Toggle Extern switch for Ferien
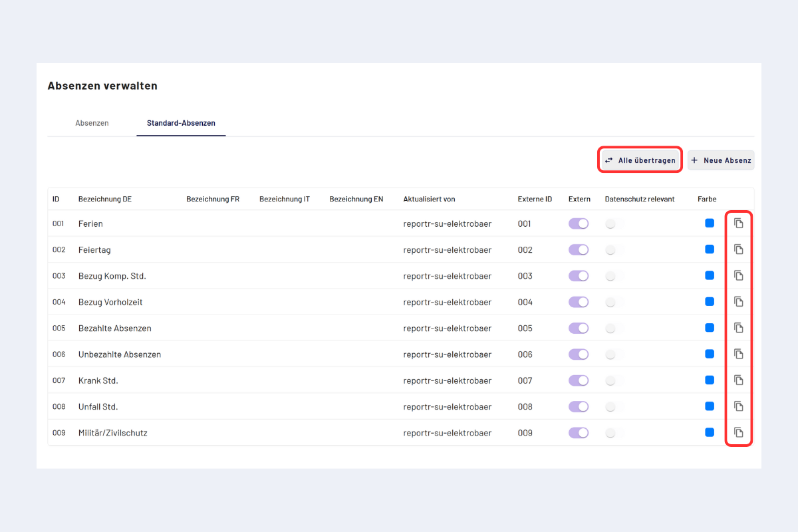The width and height of the screenshot is (798, 532). coord(579,223)
